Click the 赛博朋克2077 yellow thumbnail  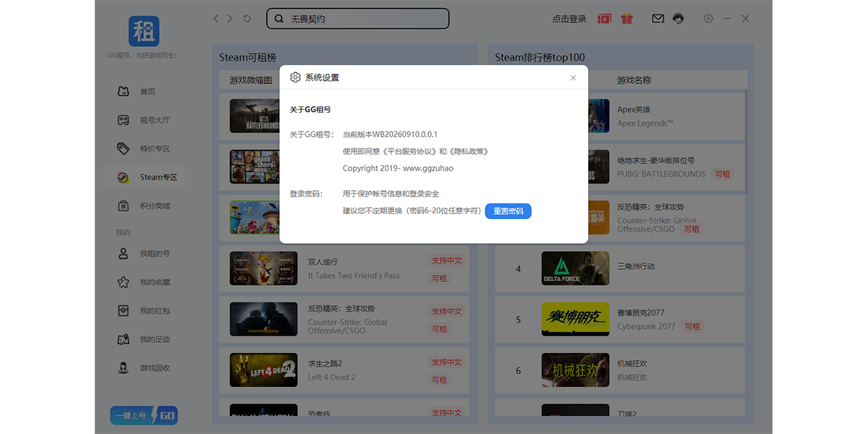(575, 319)
